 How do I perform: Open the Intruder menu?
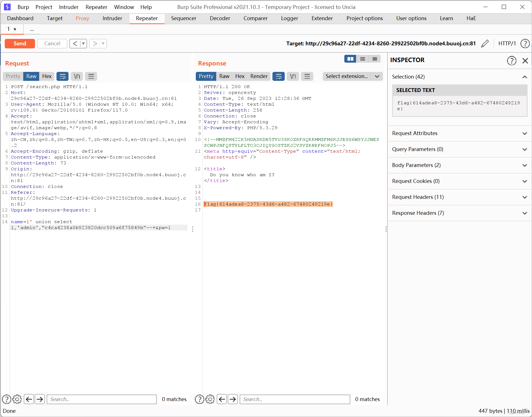point(69,7)
